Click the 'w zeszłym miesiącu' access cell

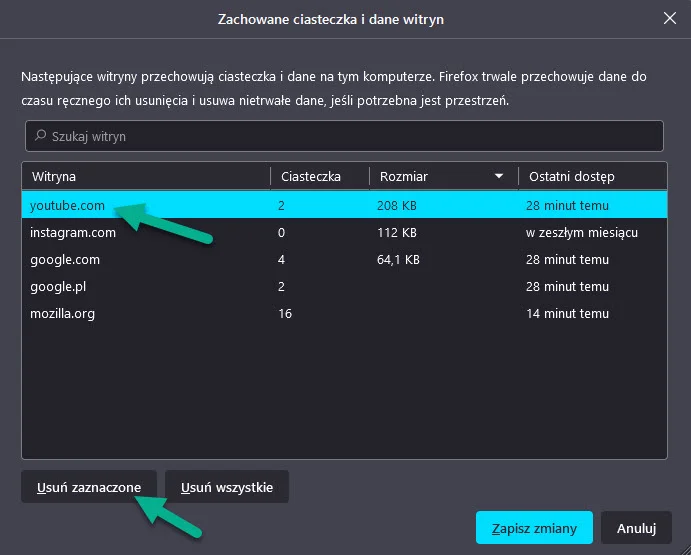click(582, 233)
